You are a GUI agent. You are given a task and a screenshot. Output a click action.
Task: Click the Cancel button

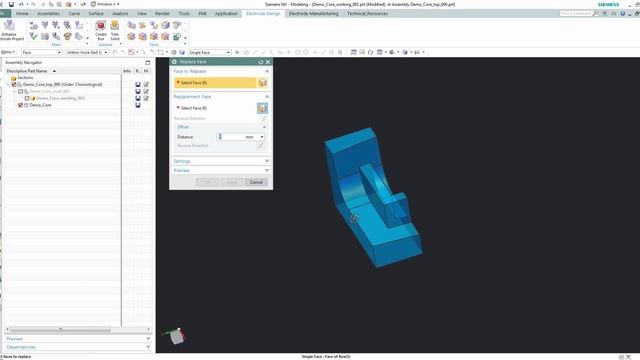coord(256,182)
